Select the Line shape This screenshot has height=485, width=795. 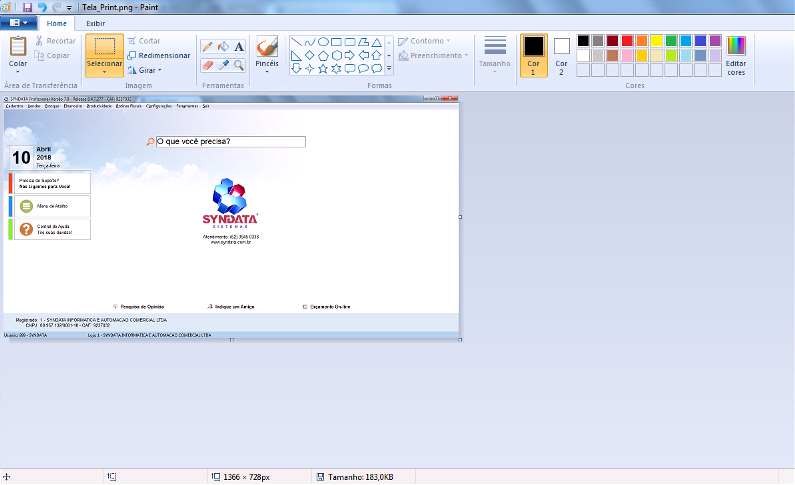pos(296,42)
